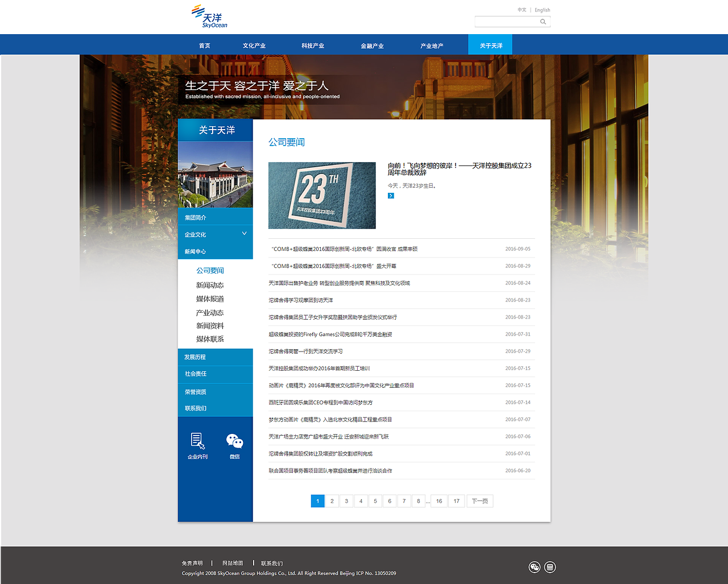Viewport: 728px width, 584px height.
Task: Open the 联合国项目事务署 article
Action: pyautogui.click(x=330, y=471)
